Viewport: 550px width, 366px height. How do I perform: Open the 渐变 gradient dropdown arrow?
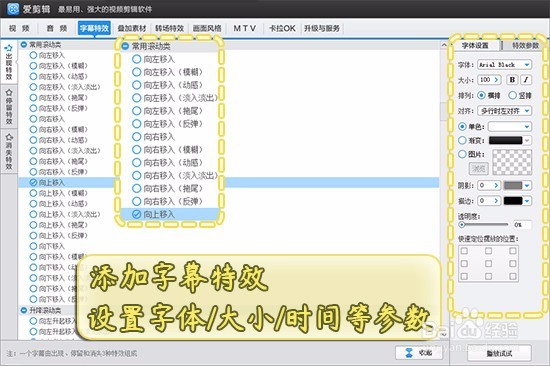pyautogui.click(x=527, y=140)
